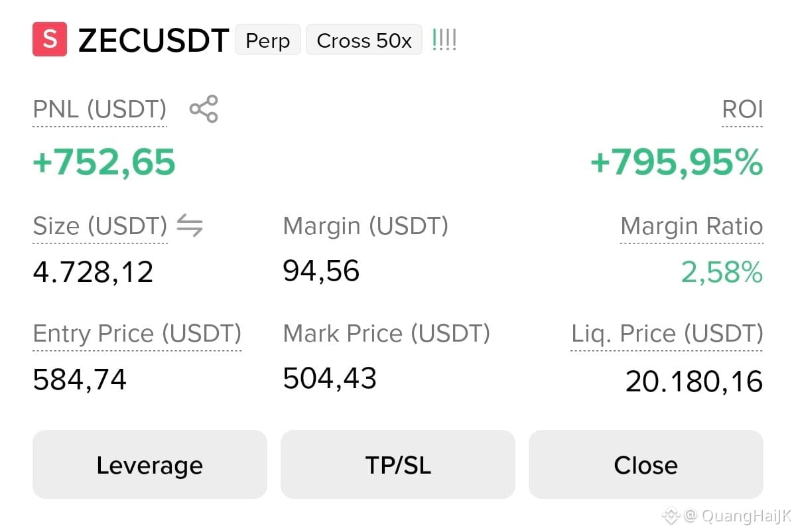Toggle Size unit with swap arrows icon
The width and height of the screenshot is (796, 532).
(190, 227)
